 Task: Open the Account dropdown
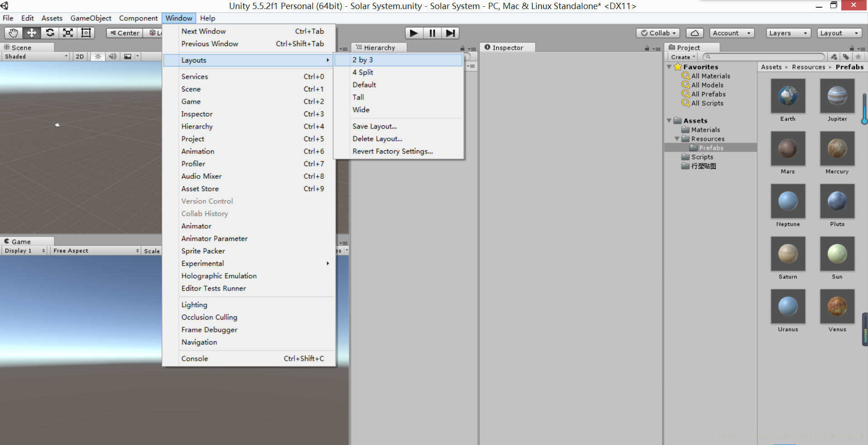tap(732, 33)
